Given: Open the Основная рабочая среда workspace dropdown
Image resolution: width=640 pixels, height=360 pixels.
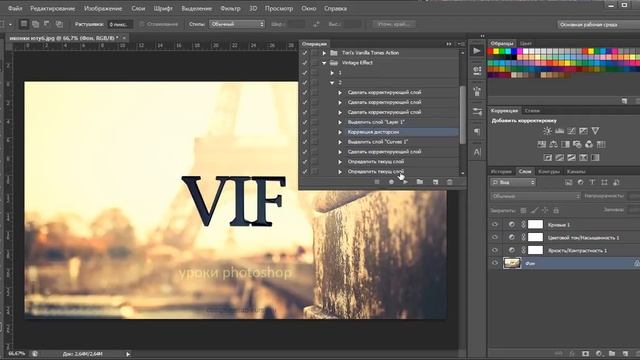Looking at the screenshot, I should click(598, 24).
